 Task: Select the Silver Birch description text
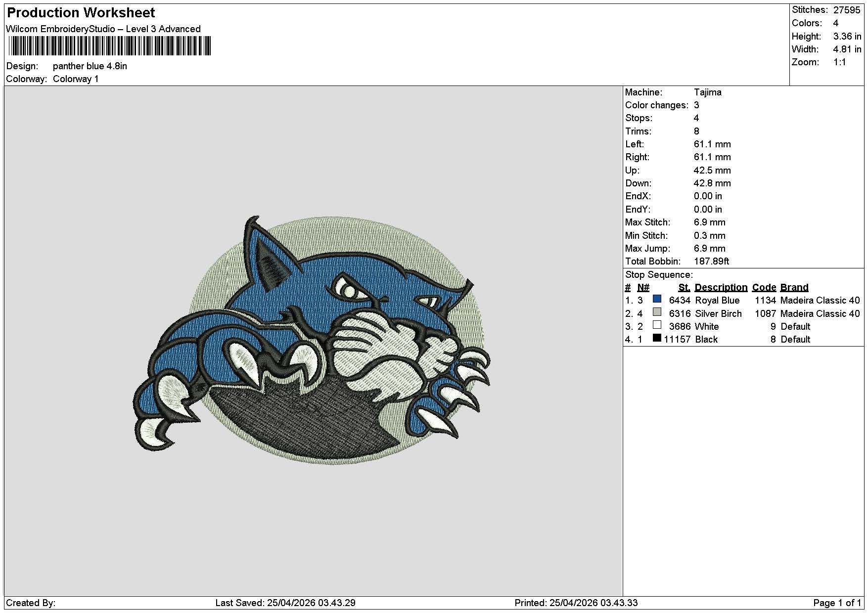tap(718, 313)
